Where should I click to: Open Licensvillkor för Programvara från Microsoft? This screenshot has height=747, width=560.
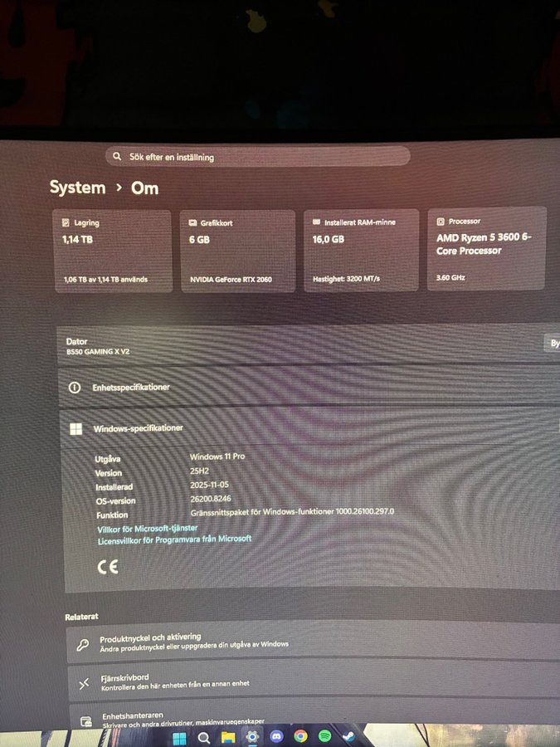(174, 539)
